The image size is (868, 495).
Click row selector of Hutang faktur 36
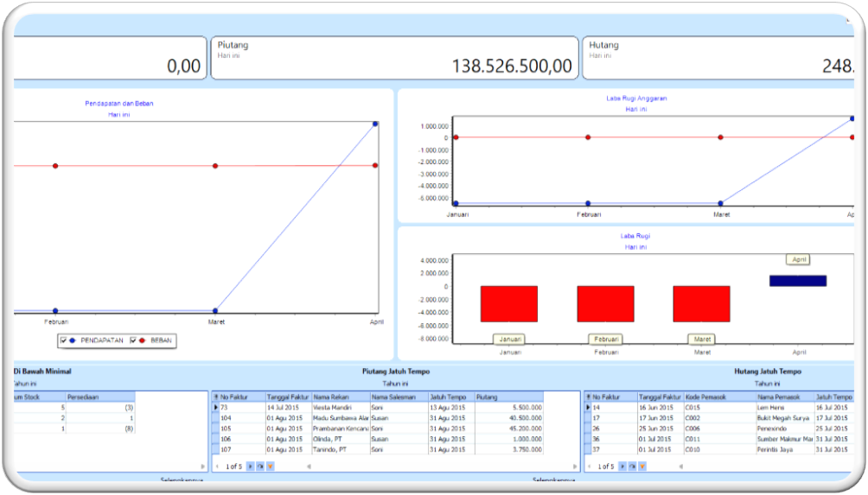pos(588,439)
